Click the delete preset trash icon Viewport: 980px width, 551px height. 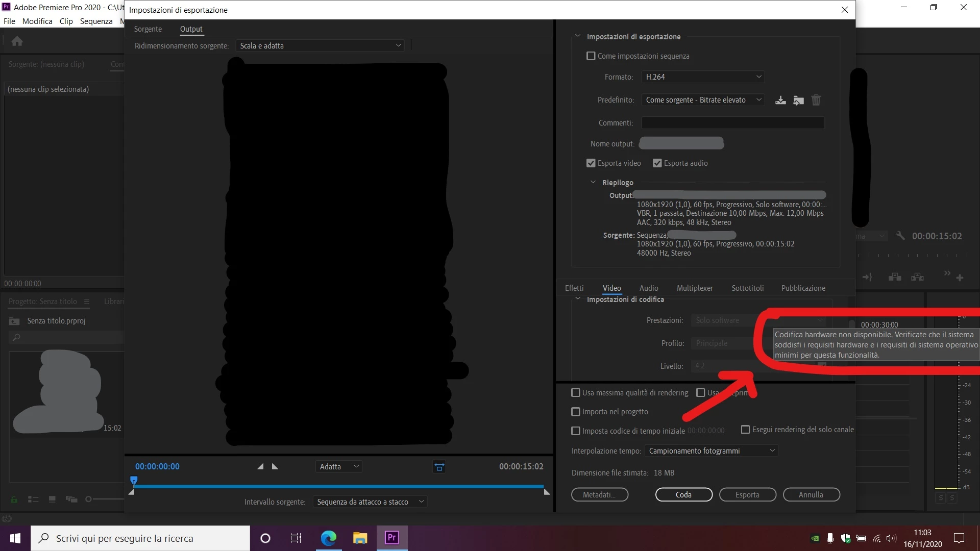click(816, 100)
